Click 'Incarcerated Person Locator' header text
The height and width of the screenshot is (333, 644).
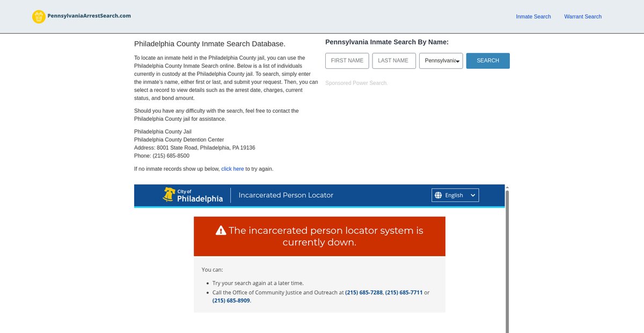point(286,195)
